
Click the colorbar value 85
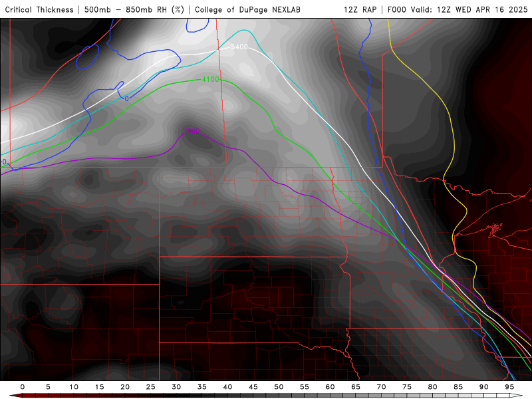tap(458, 387)
